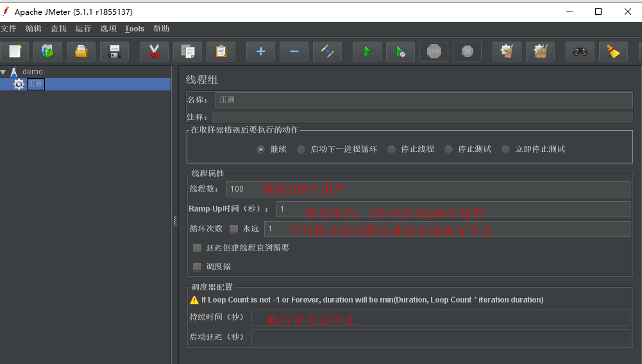Open the 选项 menu
642x364 pixels.
108,29
